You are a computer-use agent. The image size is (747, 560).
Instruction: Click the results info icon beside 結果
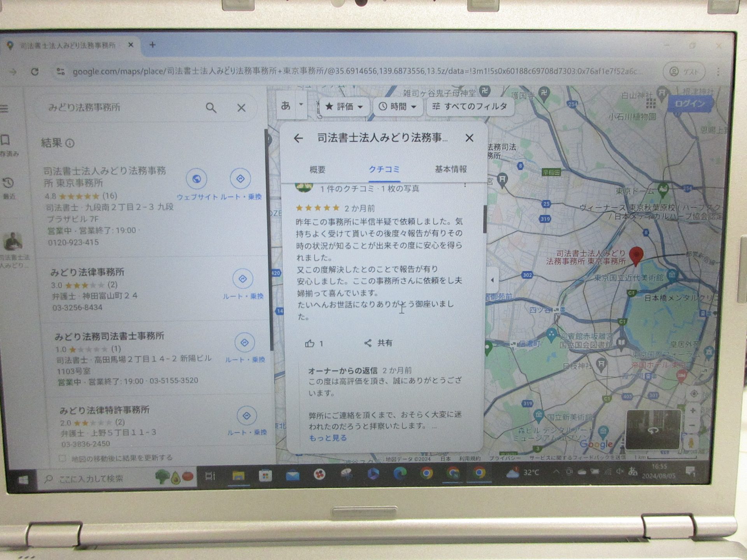click(x=70, y=143)
